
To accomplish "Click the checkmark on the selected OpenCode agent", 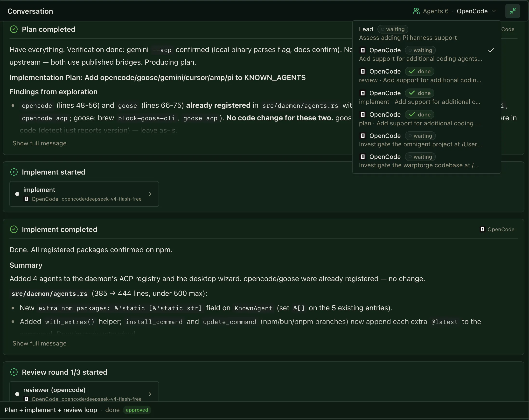I will coord(491,50).
